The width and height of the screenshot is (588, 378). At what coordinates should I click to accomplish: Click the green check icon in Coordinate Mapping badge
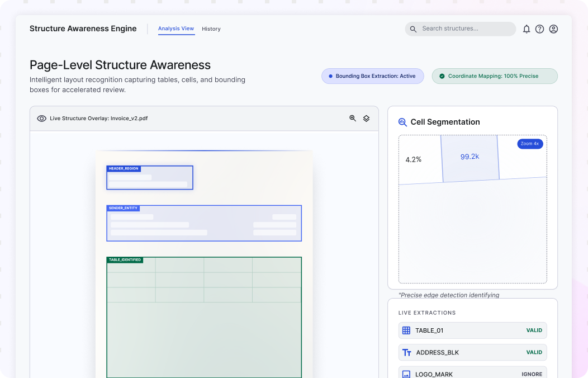point(442,76)
